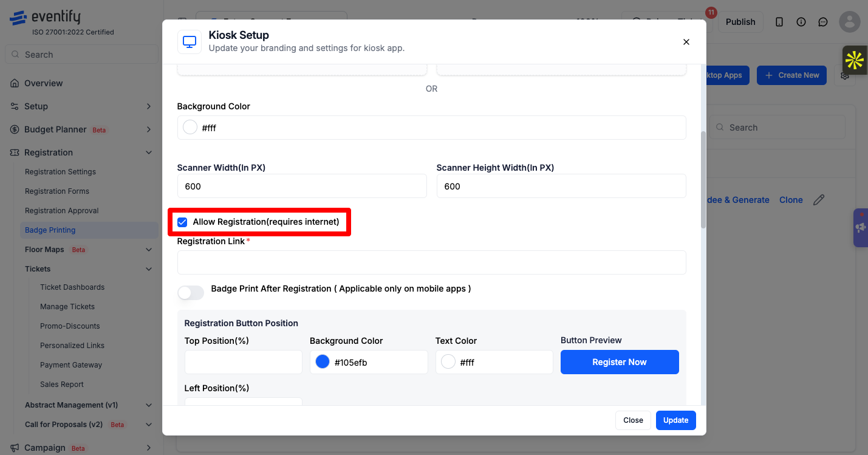The width and height of the screenshot is (868, 455).
Task: Enable Badge Print After Registration toggle
Action: [x=191, y=293]
